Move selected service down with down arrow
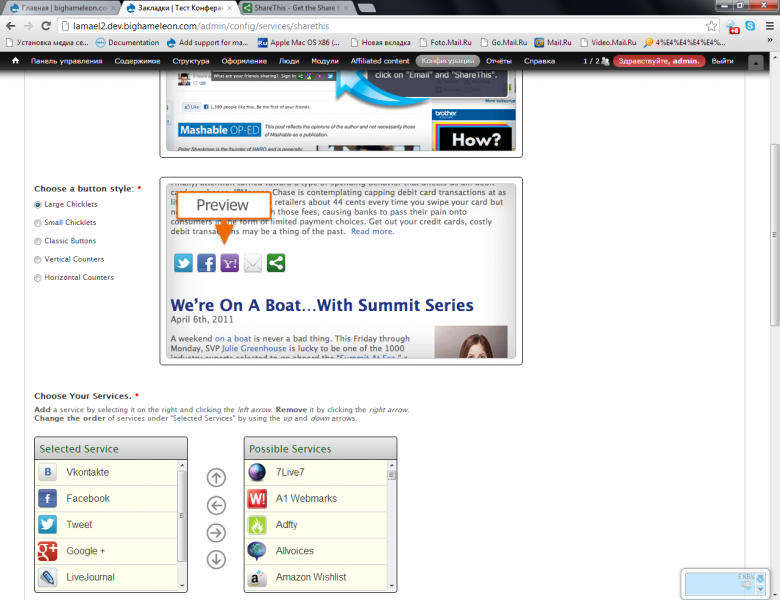Viewport: 780px width, 600px height. [x=216, y=560]
